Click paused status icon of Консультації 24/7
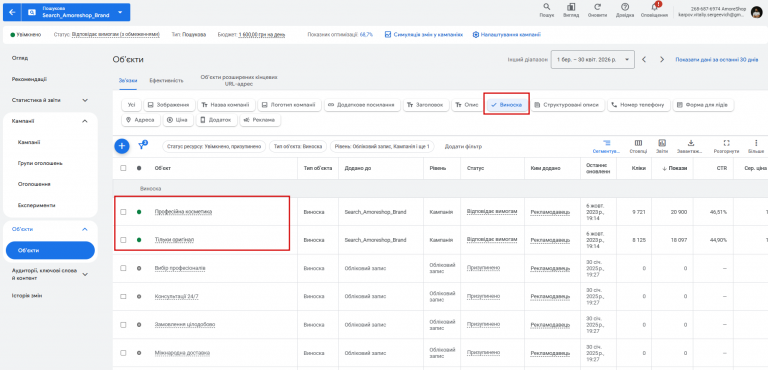The width and height of the screenshot is (768, 370). pyautogui.click(x=139, y=296)
